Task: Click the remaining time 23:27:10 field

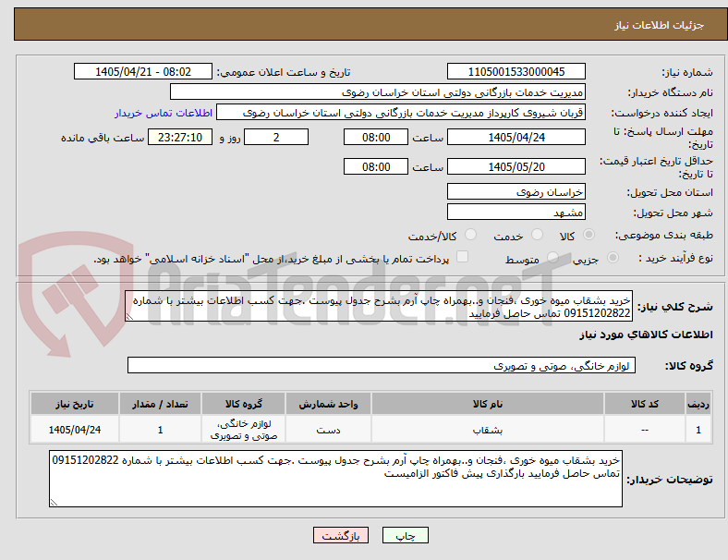Action: pyautogui.click(x=180, y=137)
